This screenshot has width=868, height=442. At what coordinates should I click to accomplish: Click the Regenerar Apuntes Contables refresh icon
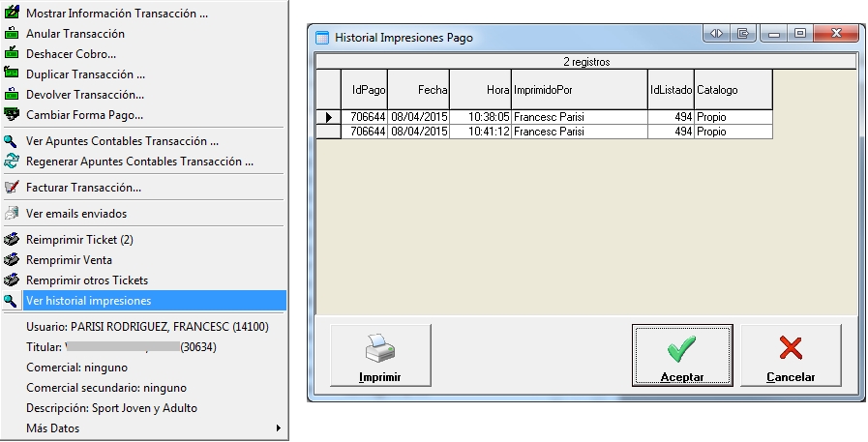[12, 161]
